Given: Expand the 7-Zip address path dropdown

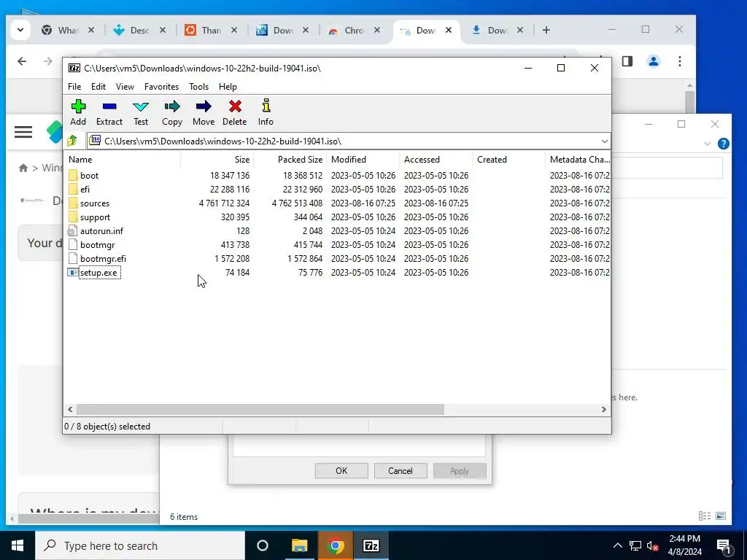Looking at the screenshot, I should [x=604, y=141].
